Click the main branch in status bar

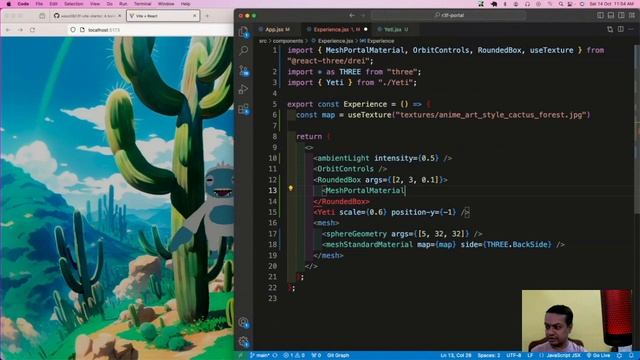click(x=259, y=356)
